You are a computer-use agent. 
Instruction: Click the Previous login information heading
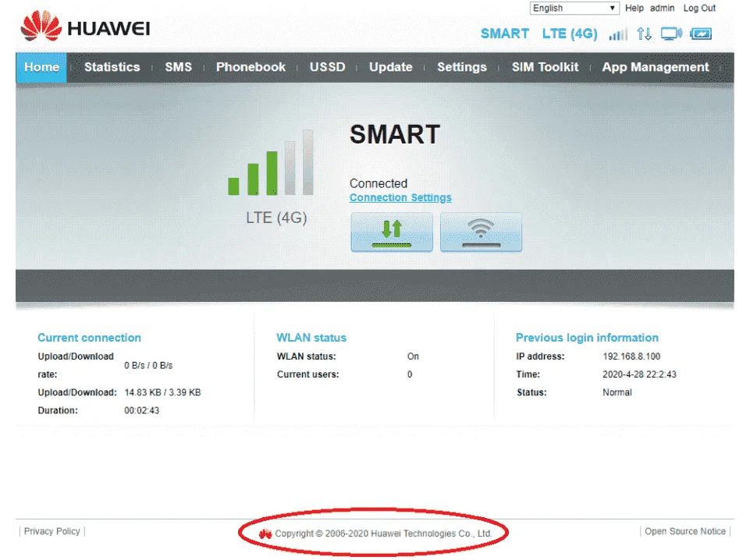[x=587, y=338]
